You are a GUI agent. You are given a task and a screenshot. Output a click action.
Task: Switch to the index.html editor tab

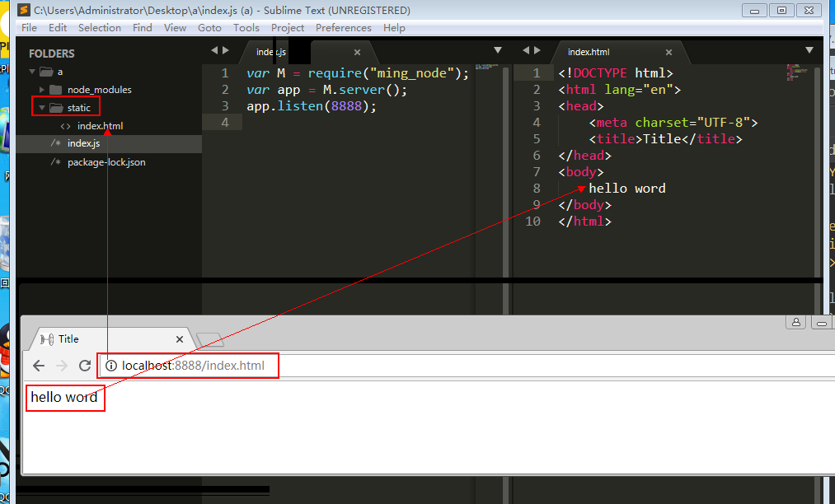click(589, 52)
